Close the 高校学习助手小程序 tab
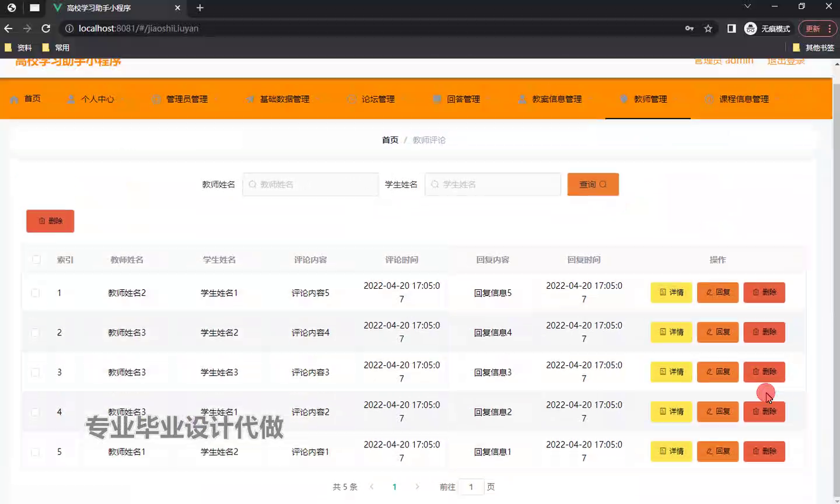This screenshot has height=504, width=840. 178,8
